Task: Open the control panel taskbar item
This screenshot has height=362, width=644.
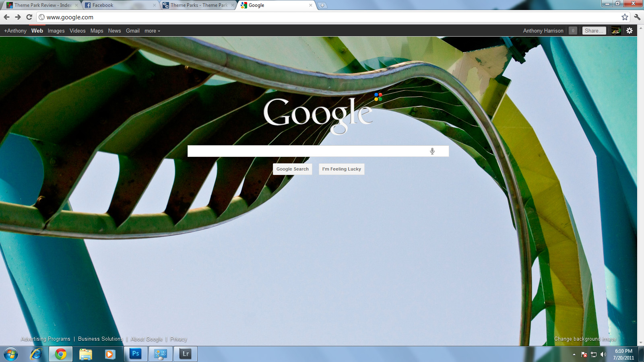Action: [x=161, y=354]
